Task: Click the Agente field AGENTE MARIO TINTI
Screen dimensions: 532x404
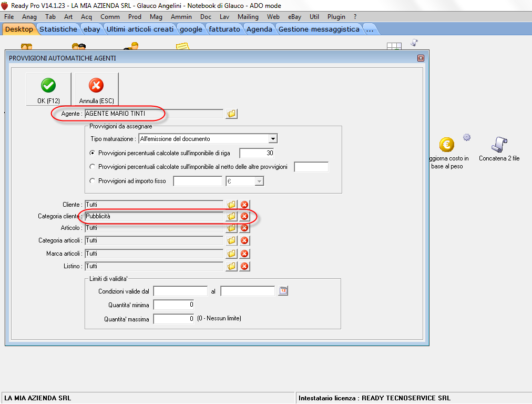Action: pos(154,114)
